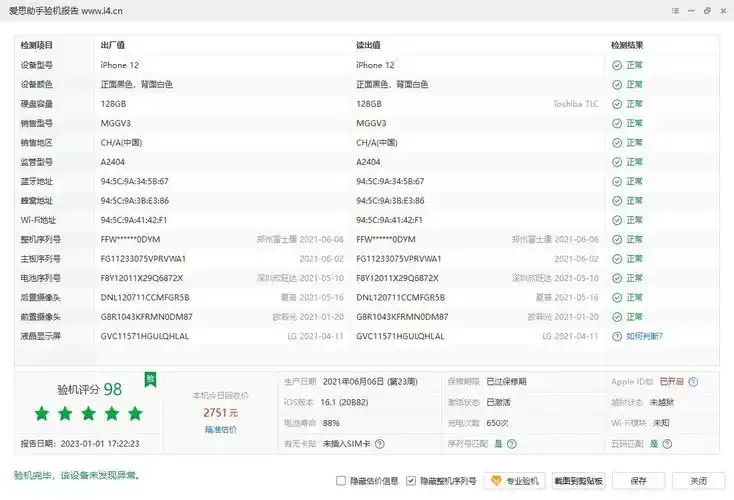Viewport: 734px width, 500px height.
Task: Click the 检测结果 column header
Action: point(627,45)
